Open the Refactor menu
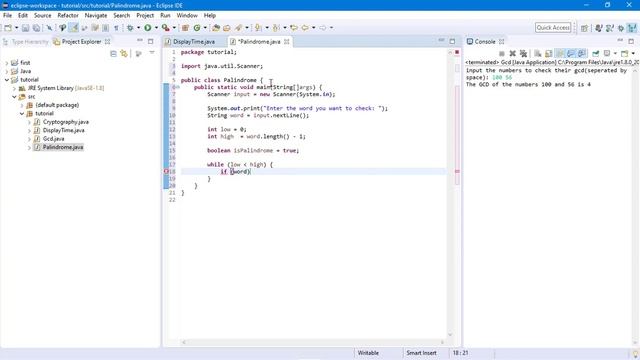Screen dimensions: 640x360 click(68, 16)
